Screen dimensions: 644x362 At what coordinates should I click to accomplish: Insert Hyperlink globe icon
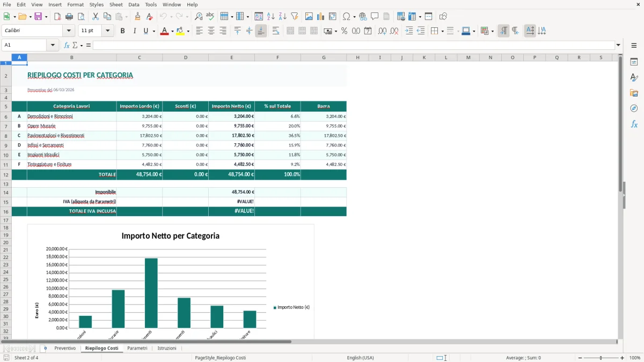[363, 17]
